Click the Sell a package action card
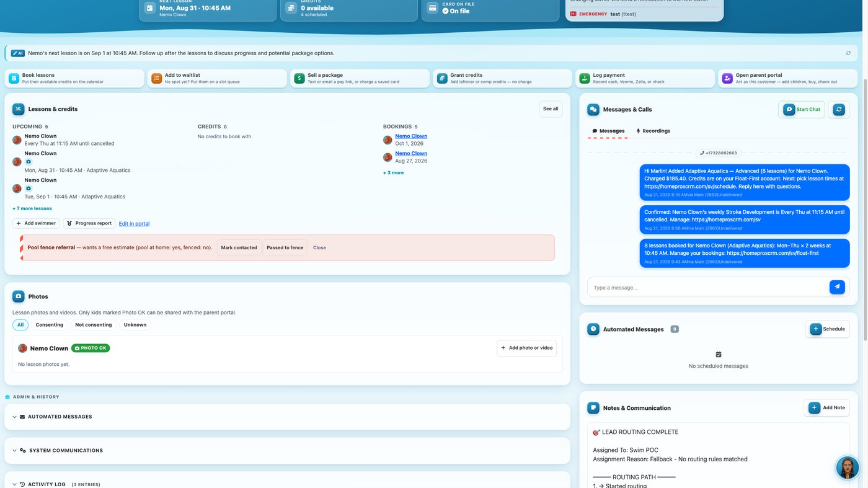 click(x=360, y=78)
